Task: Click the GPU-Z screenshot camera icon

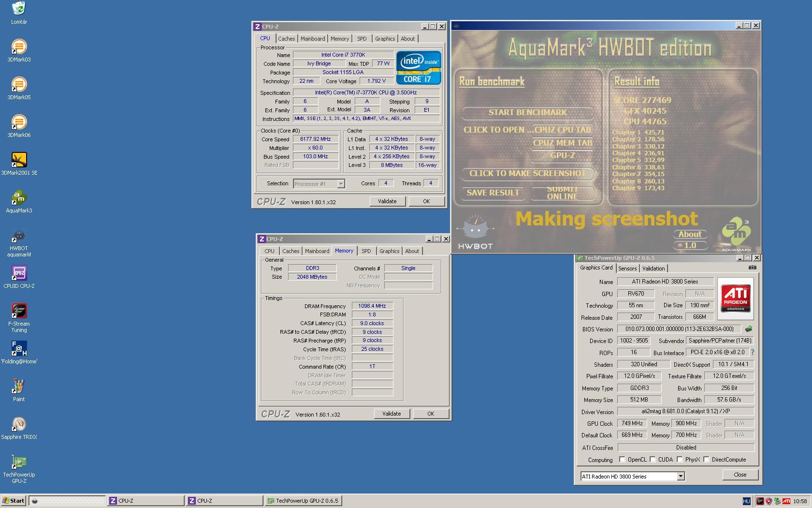Action: 753,268
